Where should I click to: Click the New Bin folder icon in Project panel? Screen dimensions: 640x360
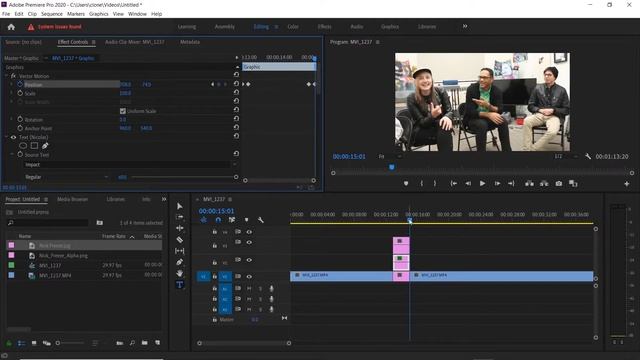tap(144, 343)
